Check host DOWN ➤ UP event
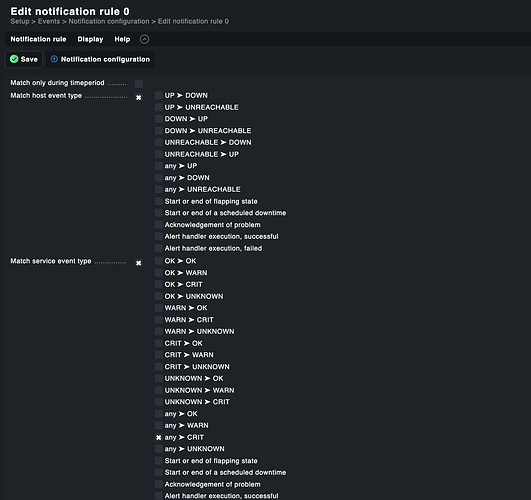The image size is (531, 500). click(158, 119)
